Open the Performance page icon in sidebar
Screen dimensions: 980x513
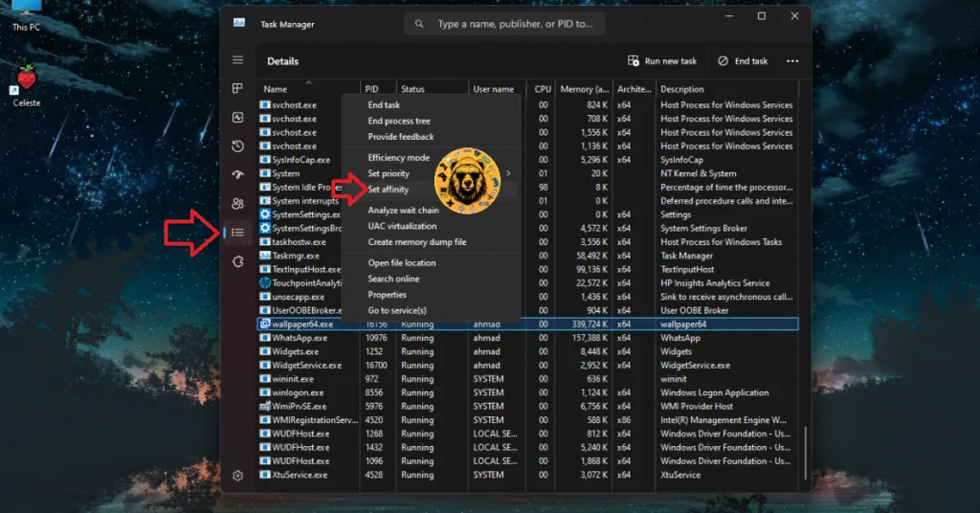pyautogui.click(x=237, y=118)
